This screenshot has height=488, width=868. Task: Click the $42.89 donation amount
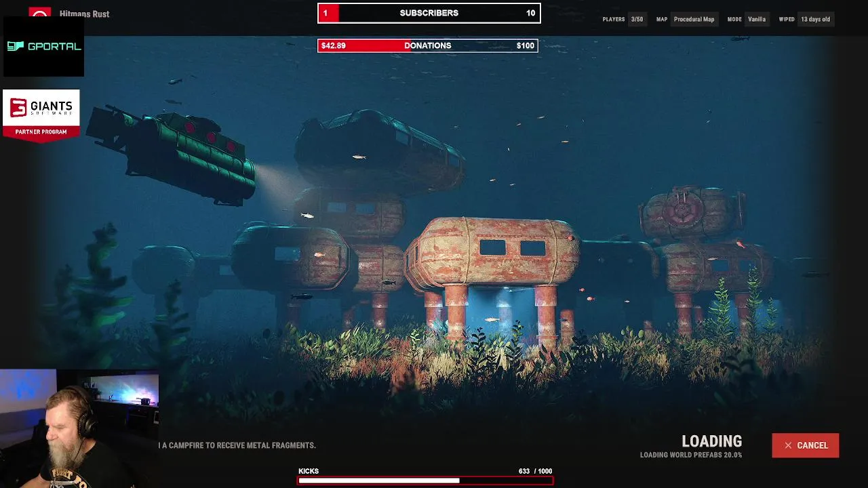click(x=333, y=45)
